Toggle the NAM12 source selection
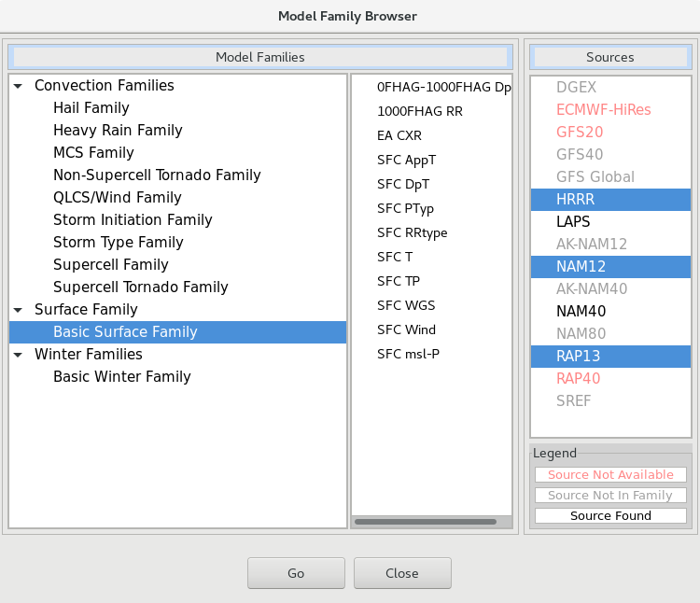 (x=610, y=267)
